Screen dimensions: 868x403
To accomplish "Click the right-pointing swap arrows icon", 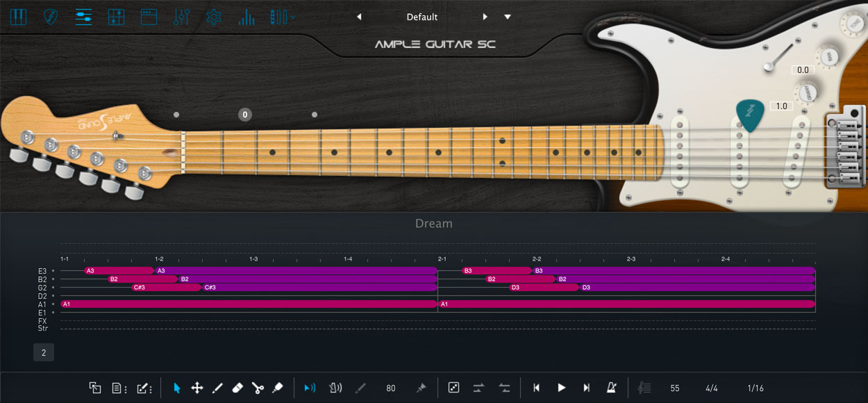I will click(x=478, y=388).
